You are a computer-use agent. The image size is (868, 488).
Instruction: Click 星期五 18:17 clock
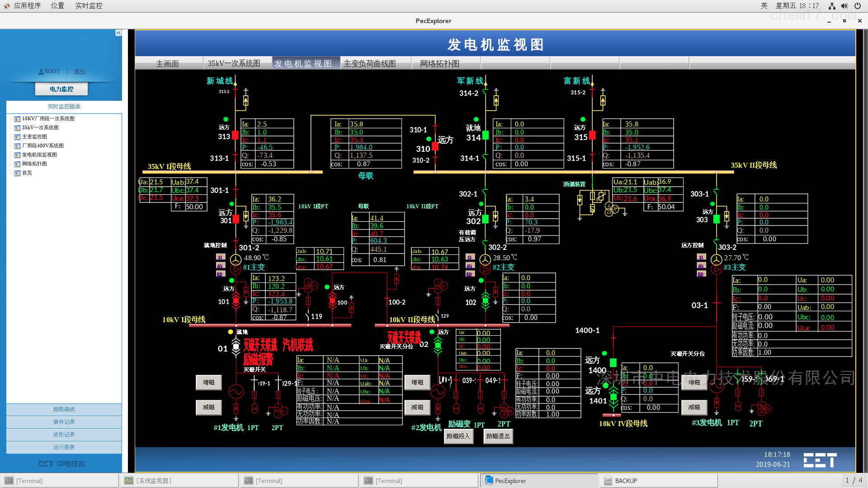pos(797,6)
